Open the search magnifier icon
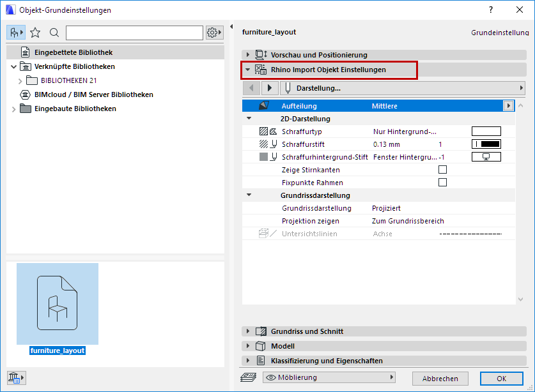 pyautogui.click(x=53, y=32)
